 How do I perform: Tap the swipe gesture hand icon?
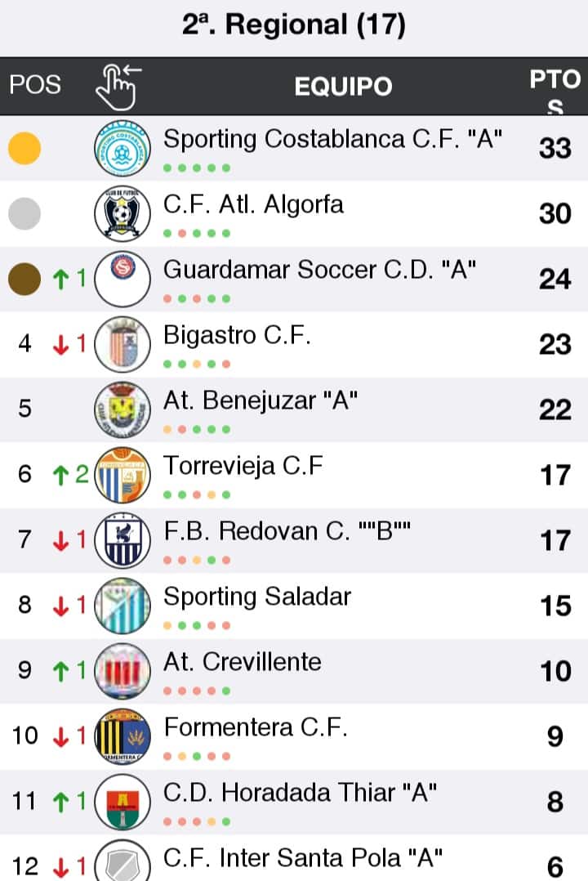(x=118, y=86)
